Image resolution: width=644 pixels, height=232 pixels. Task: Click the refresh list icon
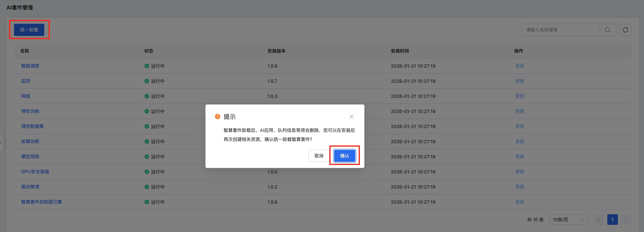[x=625, y=30]
